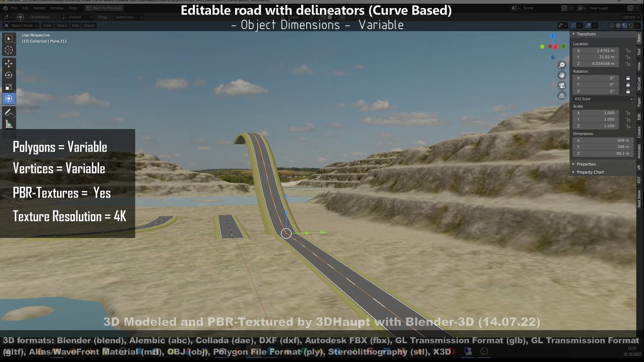Switch to the Tool sidebar tab
The image size is (644, 362).
point(639,52)
